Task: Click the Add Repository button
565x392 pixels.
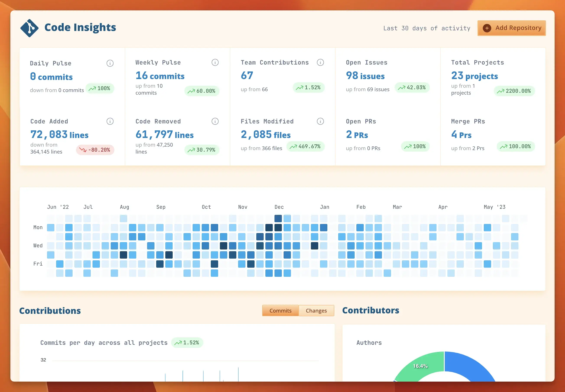Action: [511, 28]
